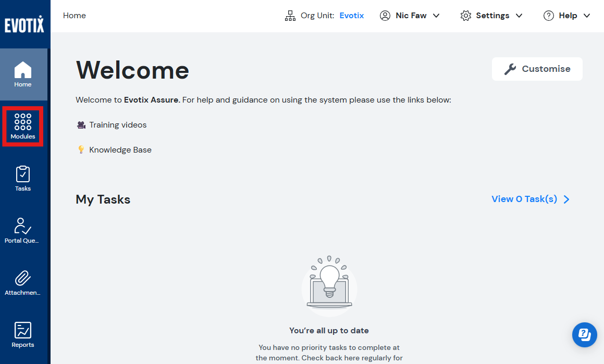Click the Welcome heading
This screenshot has width=604, height=364.
pyautogui.click(x=132, y=70)
